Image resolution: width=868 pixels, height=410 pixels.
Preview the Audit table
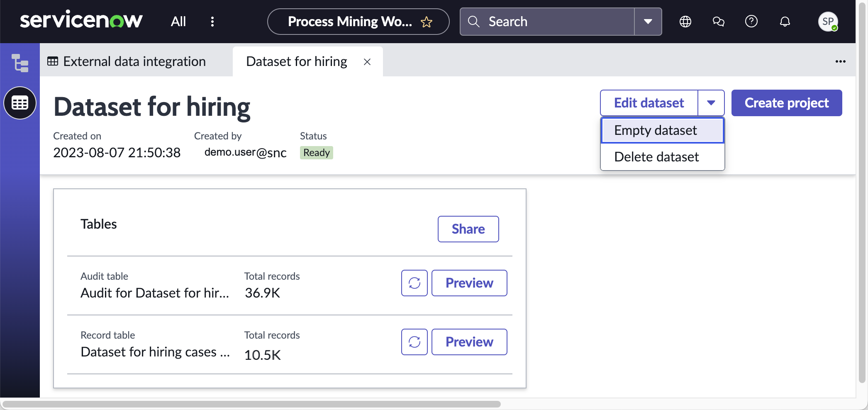[x=469, y=283]
